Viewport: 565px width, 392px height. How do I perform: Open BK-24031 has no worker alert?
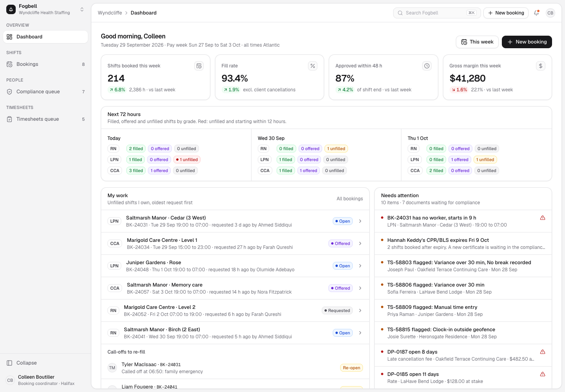(463, 221)
